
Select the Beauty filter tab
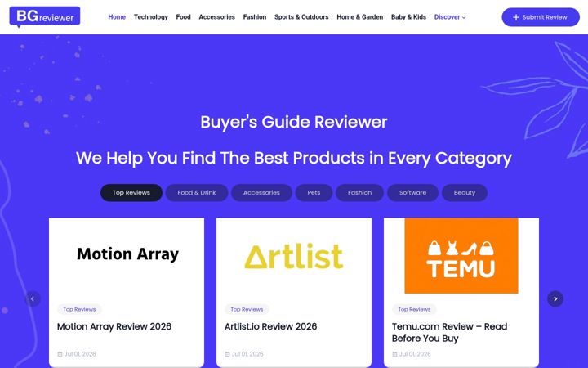coord(464,193)
